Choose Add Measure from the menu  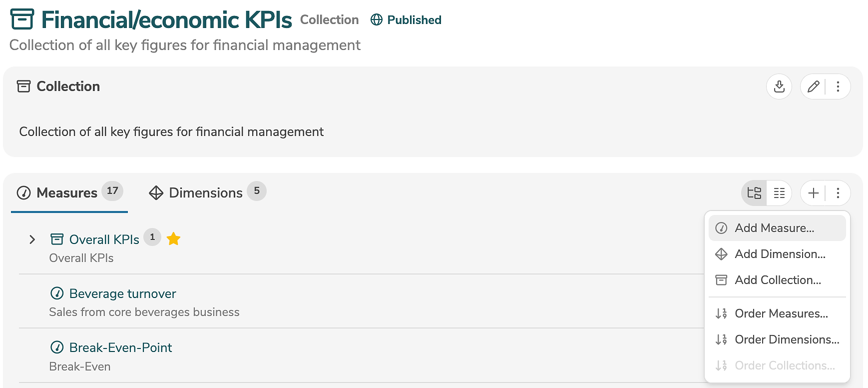774,228
